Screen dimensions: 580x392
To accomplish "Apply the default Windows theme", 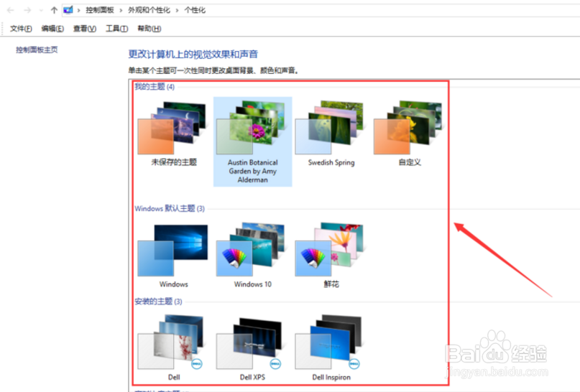I will click(174, 256).
